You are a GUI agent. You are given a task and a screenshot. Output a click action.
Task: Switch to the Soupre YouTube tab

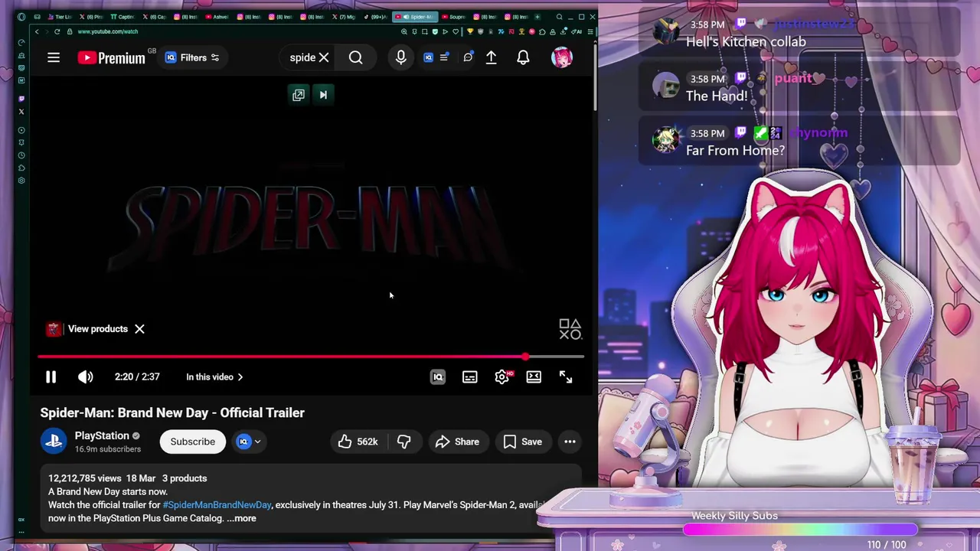click(454, 17)
